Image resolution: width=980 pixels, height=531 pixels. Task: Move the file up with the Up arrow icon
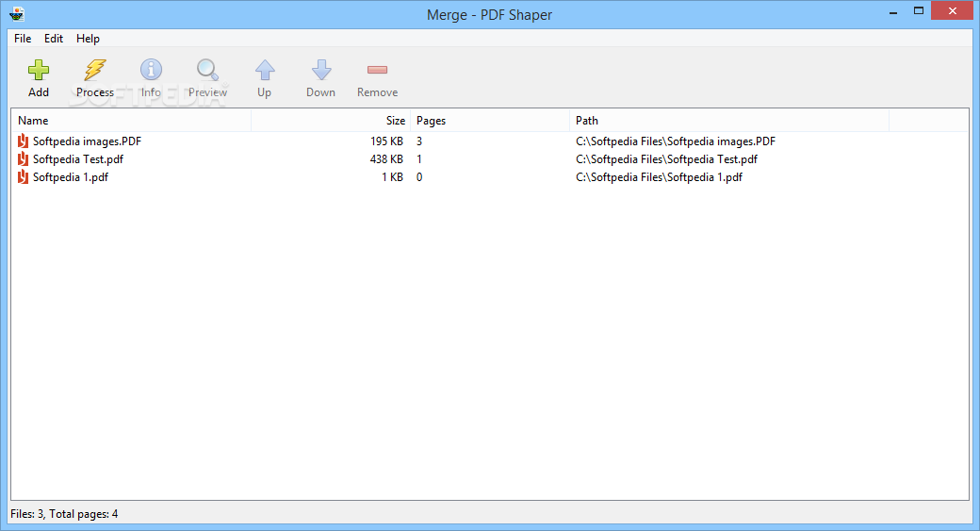coord(265,70)
